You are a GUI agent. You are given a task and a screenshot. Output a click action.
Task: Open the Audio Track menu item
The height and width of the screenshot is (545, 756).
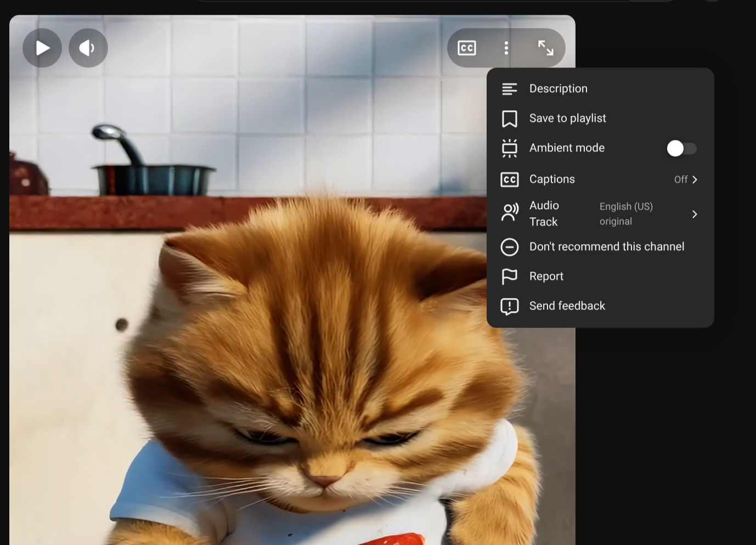click(x=600, y=213)
